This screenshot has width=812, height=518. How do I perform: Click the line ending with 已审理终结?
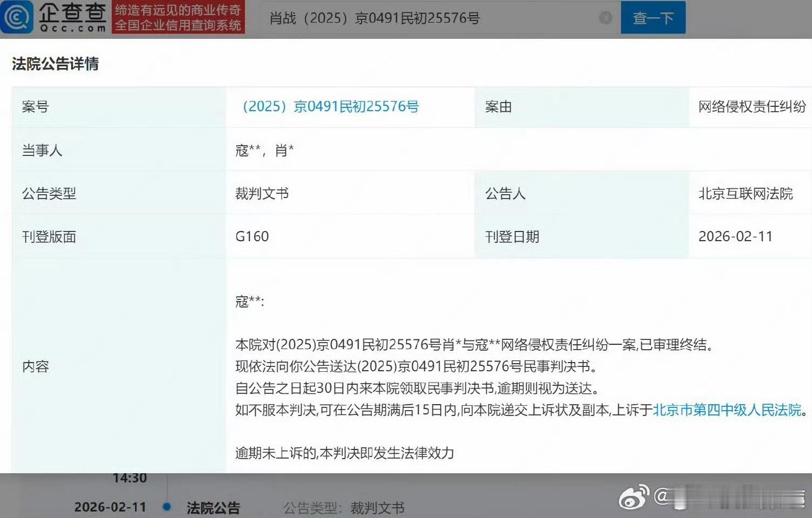tap(474, 345)
